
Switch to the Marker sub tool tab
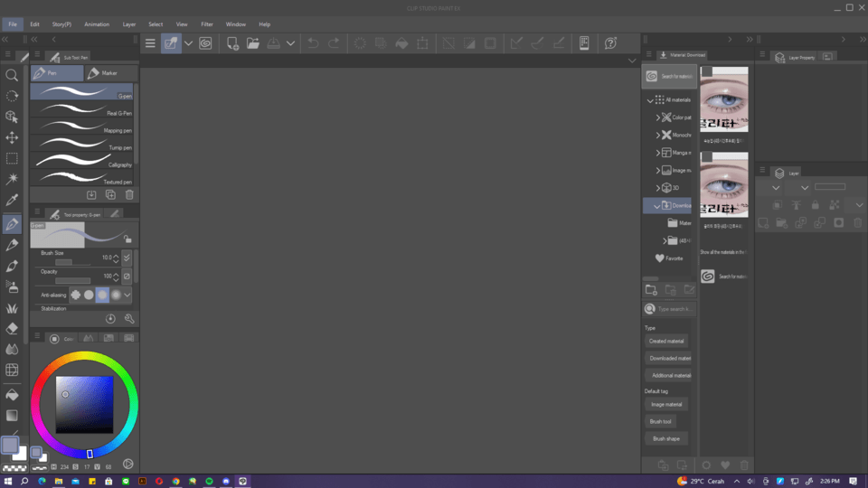[x=110, y=73]
